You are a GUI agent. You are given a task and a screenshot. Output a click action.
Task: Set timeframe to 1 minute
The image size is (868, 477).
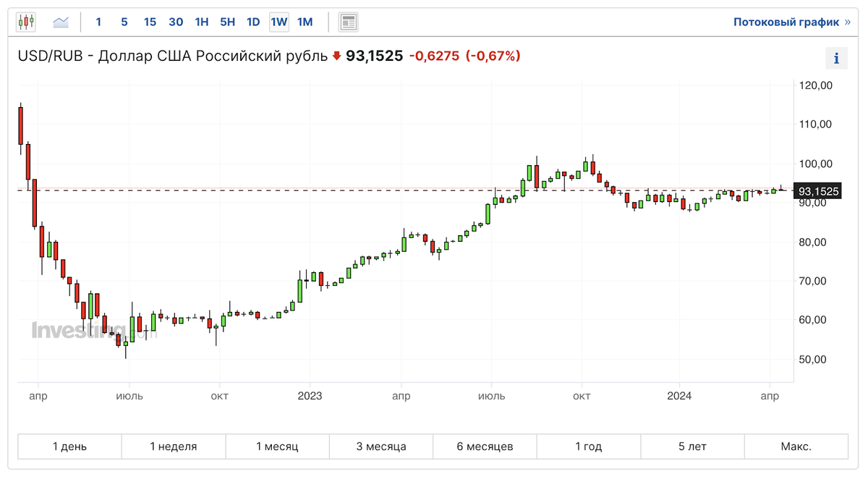click(x=98, y=22)
